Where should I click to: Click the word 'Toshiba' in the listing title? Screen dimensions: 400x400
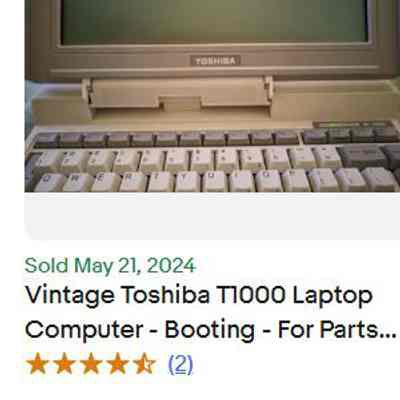(166, 295)
